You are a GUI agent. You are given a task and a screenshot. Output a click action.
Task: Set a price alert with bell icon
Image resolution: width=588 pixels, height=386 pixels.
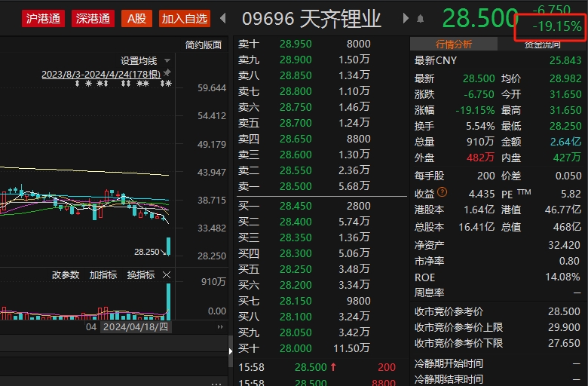pyautogui.click(x=421, y=19)
